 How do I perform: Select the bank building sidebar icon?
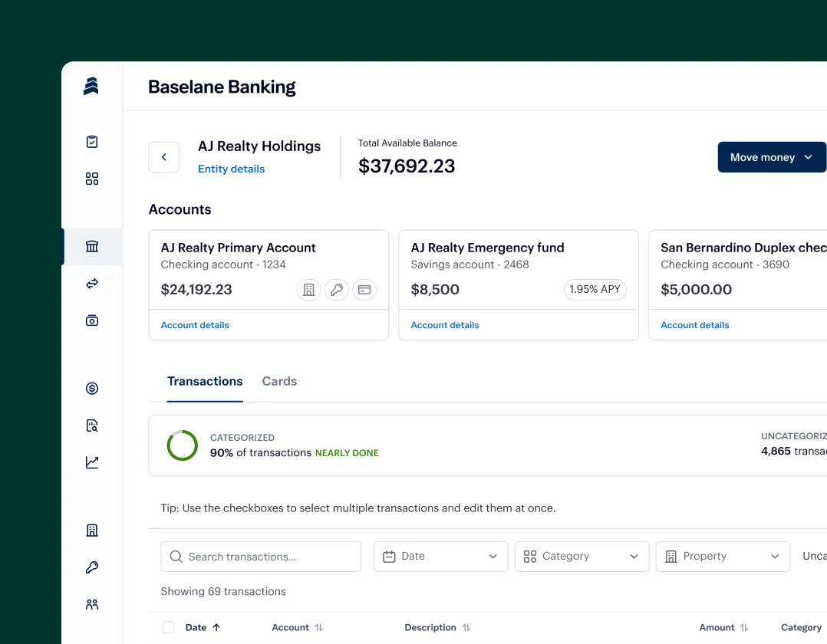click(x=92, y=246)
